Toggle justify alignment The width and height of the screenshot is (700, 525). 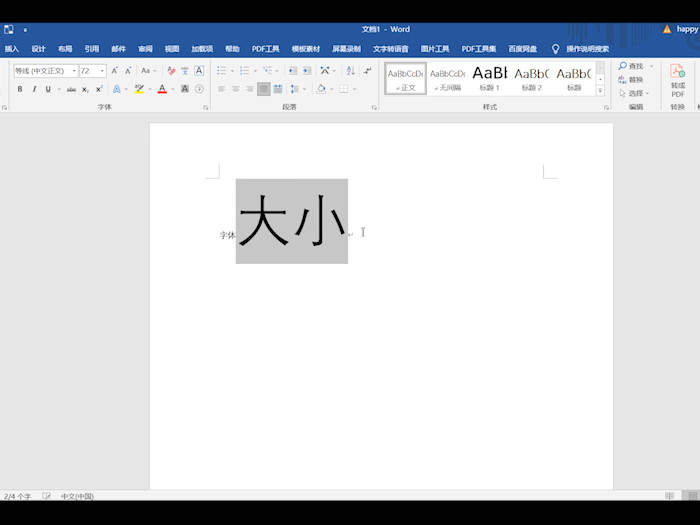tap(263, 89)
